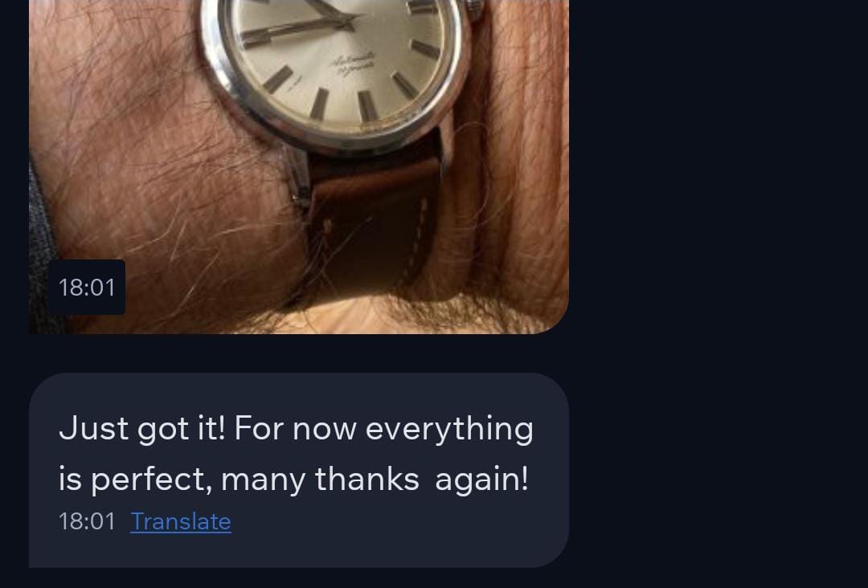Click the Translate link under the message

pos(181,521)
